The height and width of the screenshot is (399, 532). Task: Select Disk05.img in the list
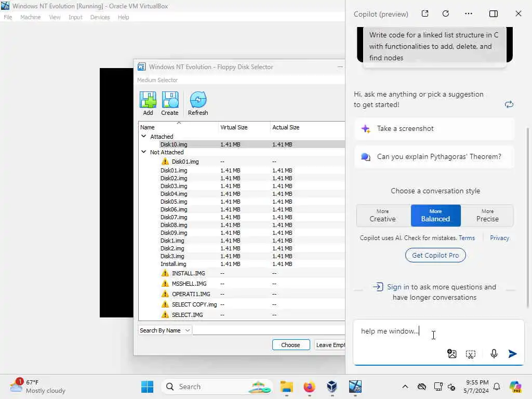242,202
